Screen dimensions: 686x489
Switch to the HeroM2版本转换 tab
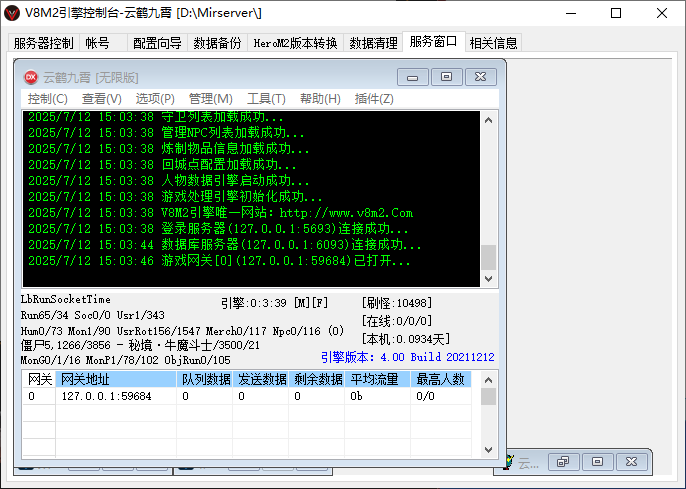tap(295, 43)
